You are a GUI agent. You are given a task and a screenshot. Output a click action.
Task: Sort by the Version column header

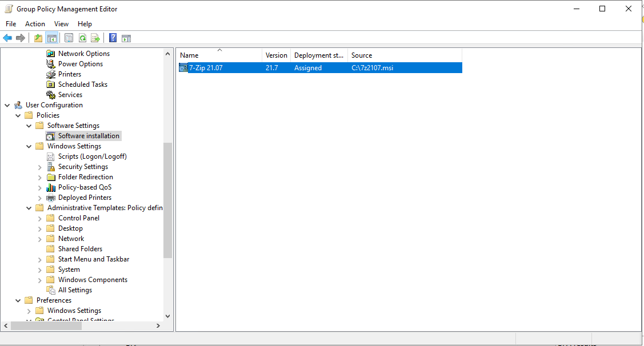[277, 55]
